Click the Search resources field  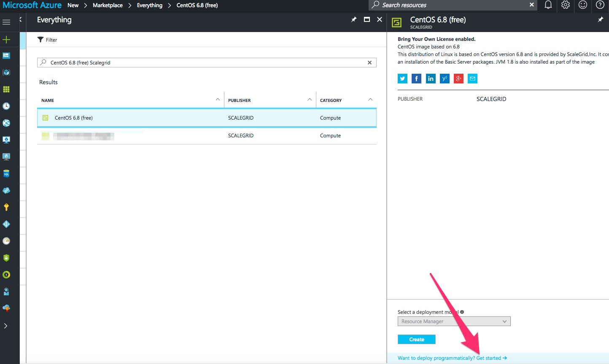pos(453,5)
